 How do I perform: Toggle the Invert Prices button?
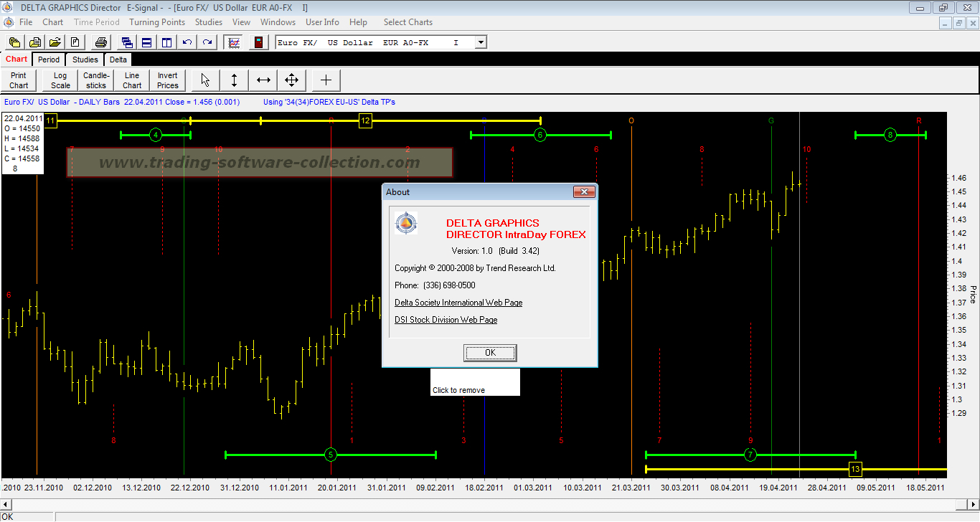[x=168, y=80]
